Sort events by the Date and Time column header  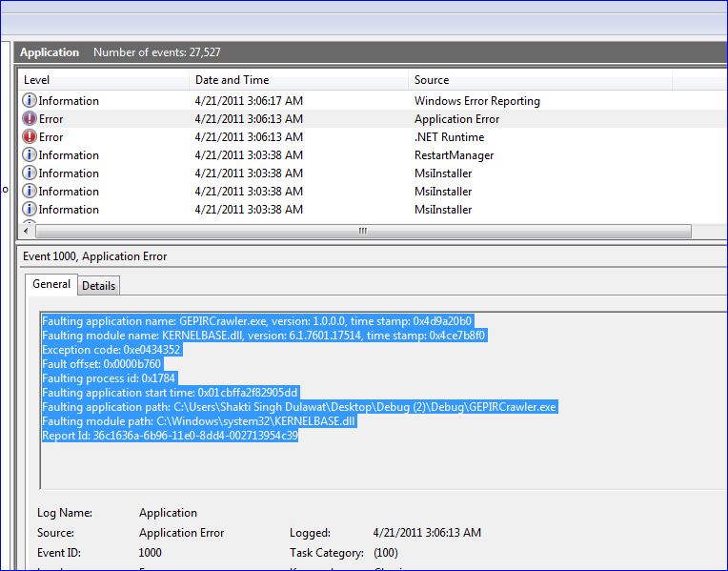298,80
